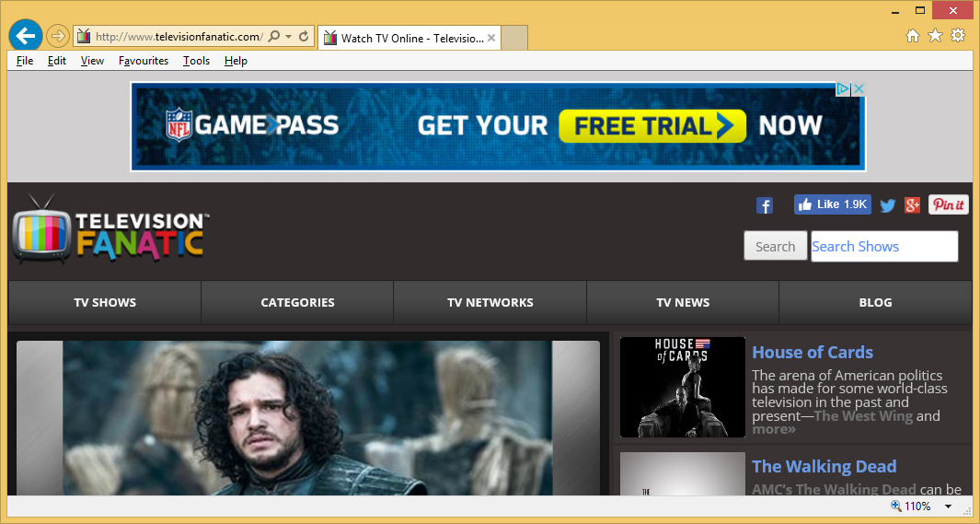Close the NFL Game Pass ad
Viewport: 980px width, 524px height.
coord(859,88)
